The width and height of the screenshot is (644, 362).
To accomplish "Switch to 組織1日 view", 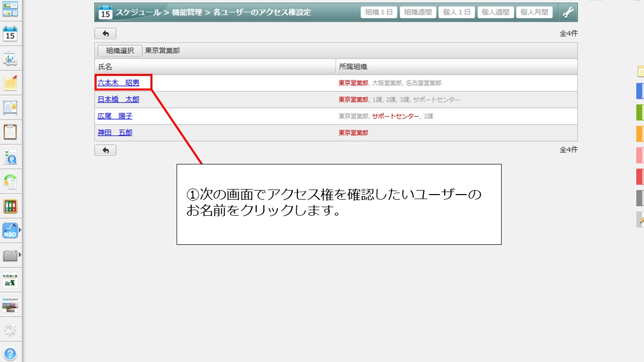I will [379, 13].
